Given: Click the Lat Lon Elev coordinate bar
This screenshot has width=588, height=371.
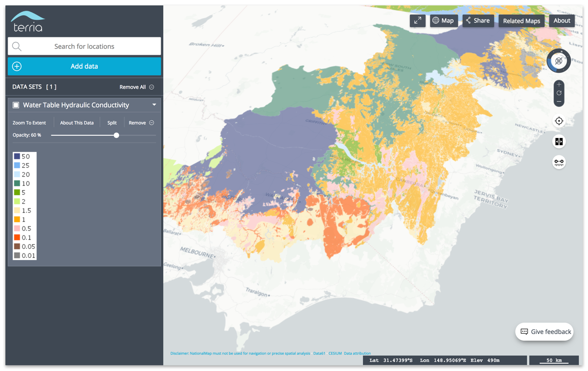Looking at the screenshot, I should click(x=445, y=361).
